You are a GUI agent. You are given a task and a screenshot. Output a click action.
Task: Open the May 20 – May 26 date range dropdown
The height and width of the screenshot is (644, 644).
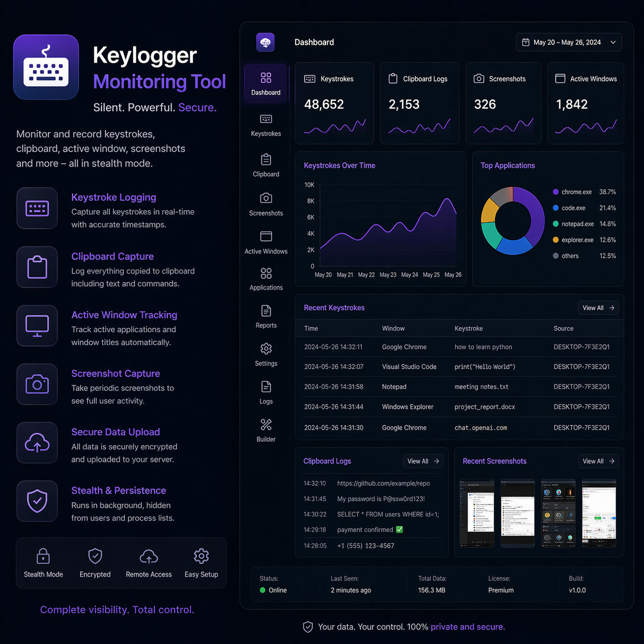click(x=569, y=42)
